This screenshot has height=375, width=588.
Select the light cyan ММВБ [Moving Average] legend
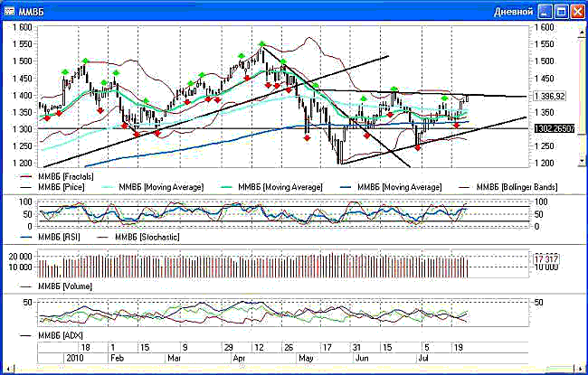click(x=153, y=186)
